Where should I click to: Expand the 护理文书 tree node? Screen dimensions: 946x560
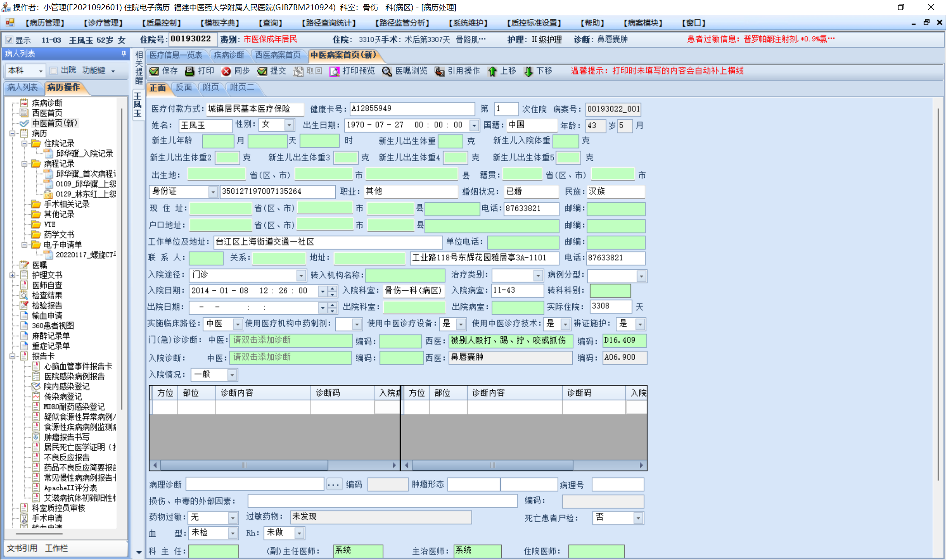click(x=12, y=275)
